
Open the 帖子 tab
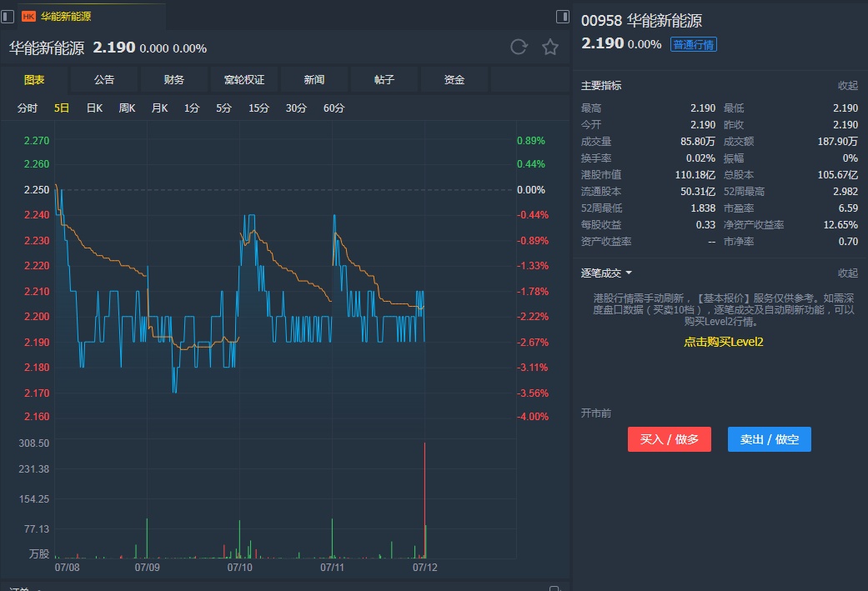(x=384, y=80)
